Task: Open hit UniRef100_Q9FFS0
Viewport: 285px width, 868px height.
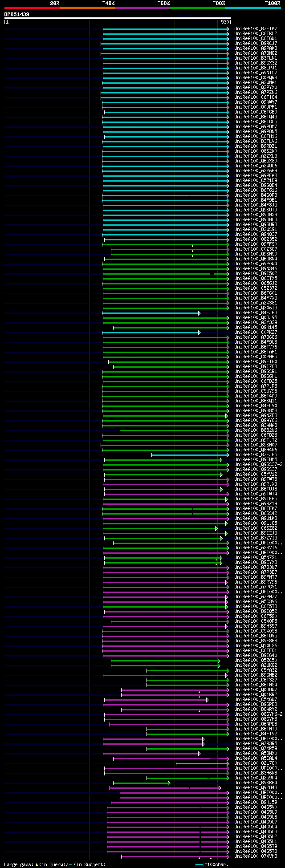Action: [256, 244]
